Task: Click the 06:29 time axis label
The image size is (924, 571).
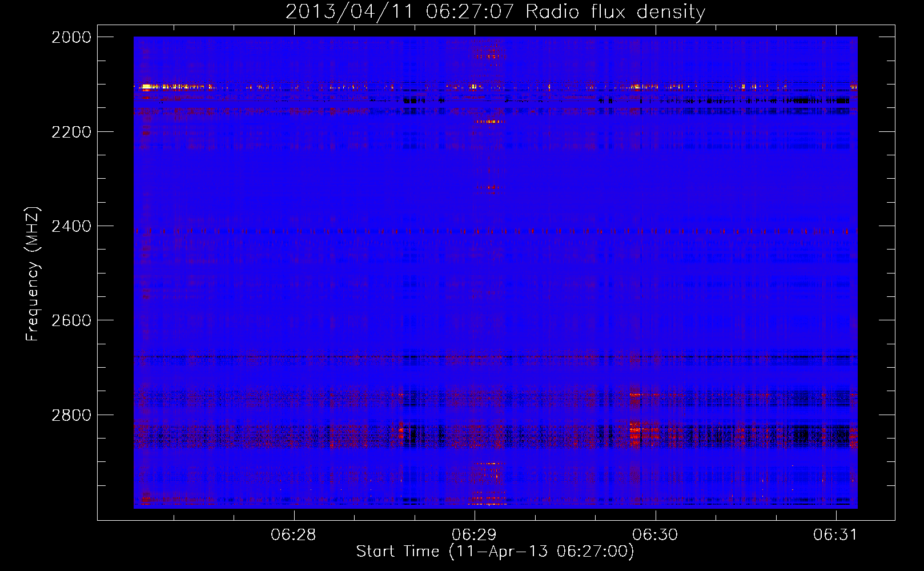Action: (x=474, y=535)
